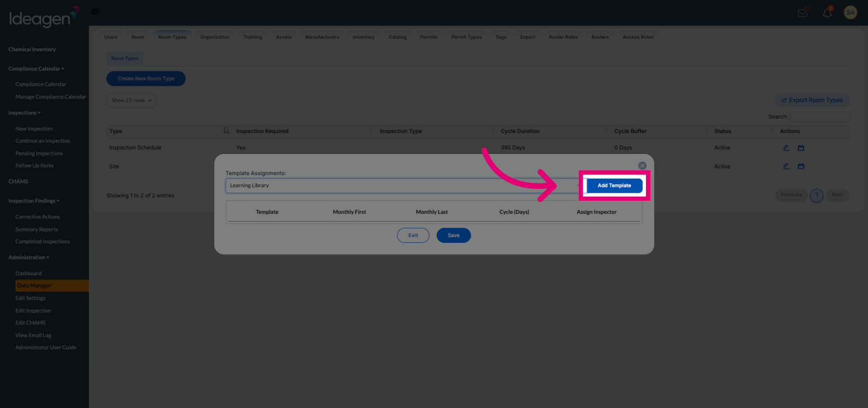Open Corrective Actions
Image resolution: width=868 pixels, height=408 pixels.
(x=38, y=217)
